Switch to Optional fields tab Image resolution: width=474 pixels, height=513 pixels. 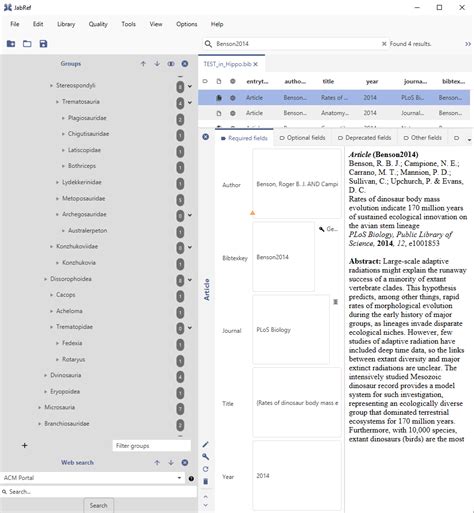tap(302, 138)
